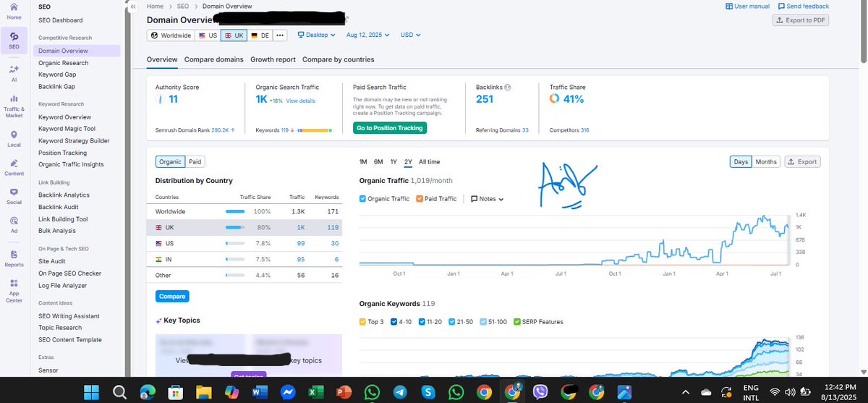Launch Microsoft Edge from taskbar
Image resolution: width=868 pixels, height=403 pixels.
(148, 392)
